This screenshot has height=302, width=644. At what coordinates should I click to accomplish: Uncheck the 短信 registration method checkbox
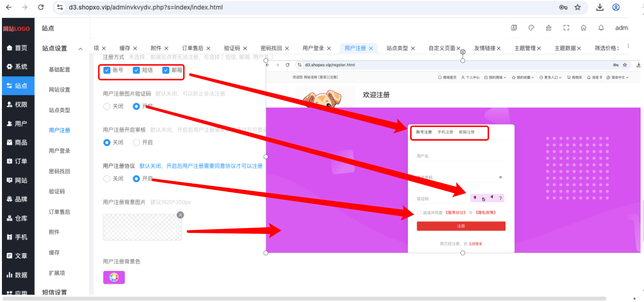pyautogui.click(x=136, y=70)
